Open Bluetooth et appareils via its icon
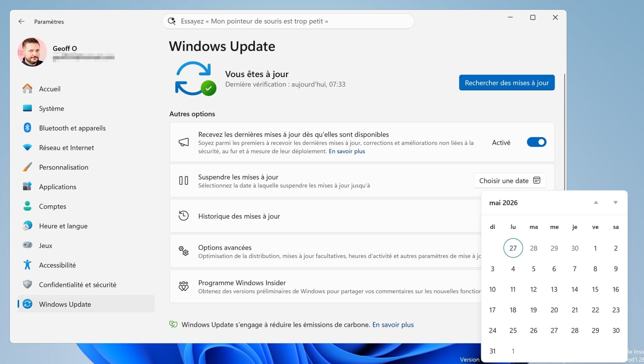644x364 pixels. (x=27, y=128)
